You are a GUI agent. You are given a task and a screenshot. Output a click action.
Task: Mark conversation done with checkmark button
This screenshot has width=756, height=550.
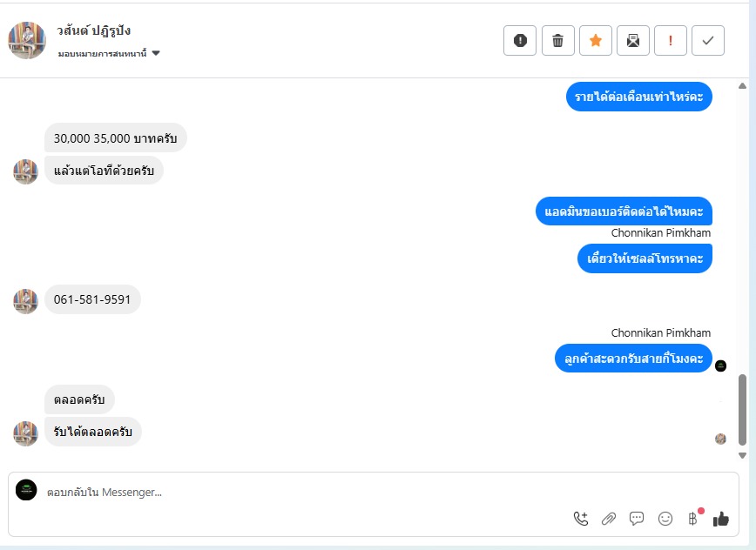(x=708, y=40)
